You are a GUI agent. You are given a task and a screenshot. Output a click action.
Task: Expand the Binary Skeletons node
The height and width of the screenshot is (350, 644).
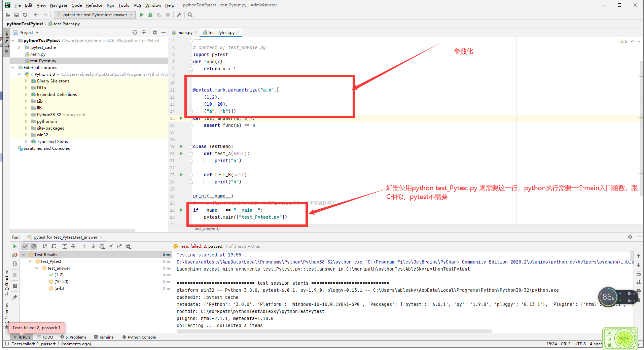click(26, 81)
